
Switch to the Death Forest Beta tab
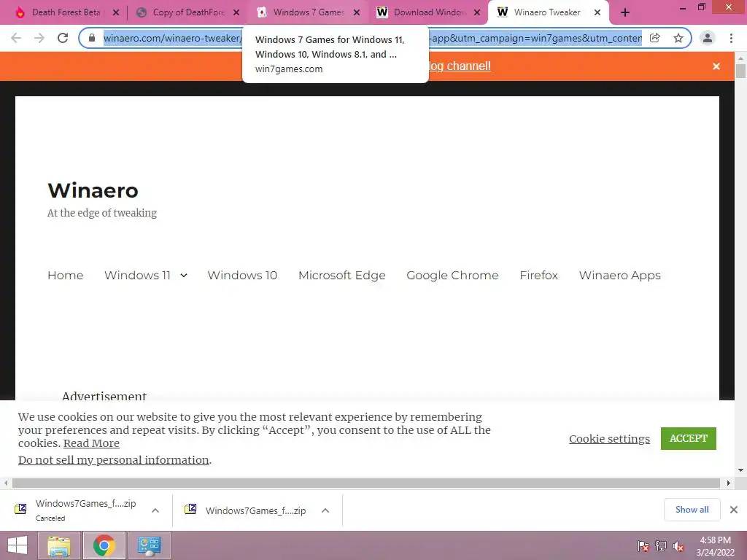click(x=66, y=13)
